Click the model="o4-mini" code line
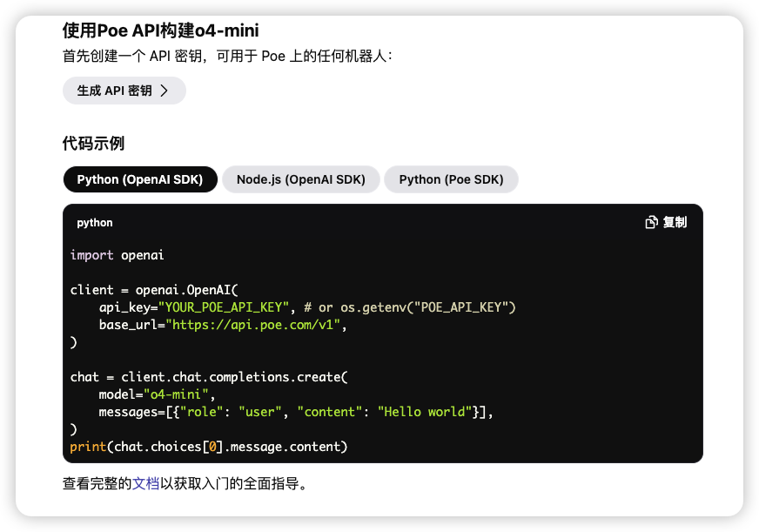 [157, 394]
